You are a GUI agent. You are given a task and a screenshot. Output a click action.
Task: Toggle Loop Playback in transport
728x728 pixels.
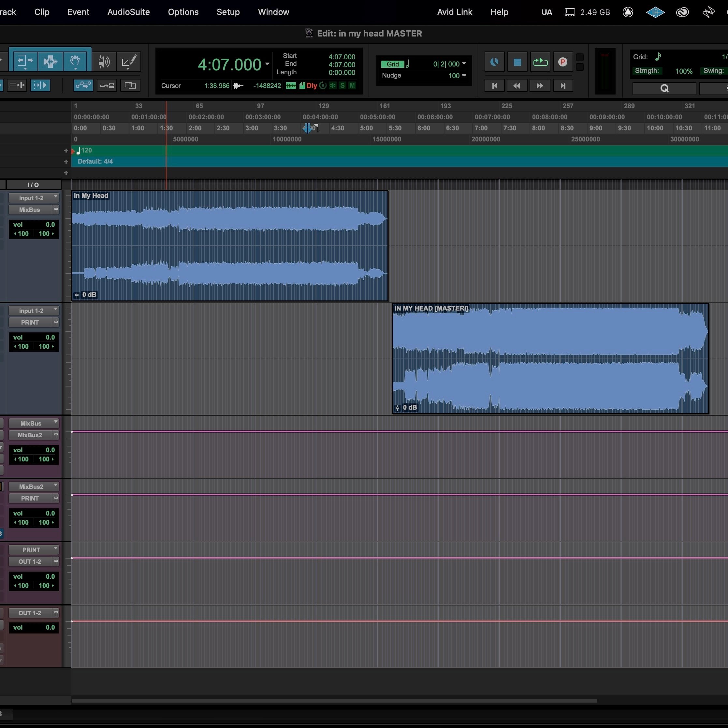(540, 62)
